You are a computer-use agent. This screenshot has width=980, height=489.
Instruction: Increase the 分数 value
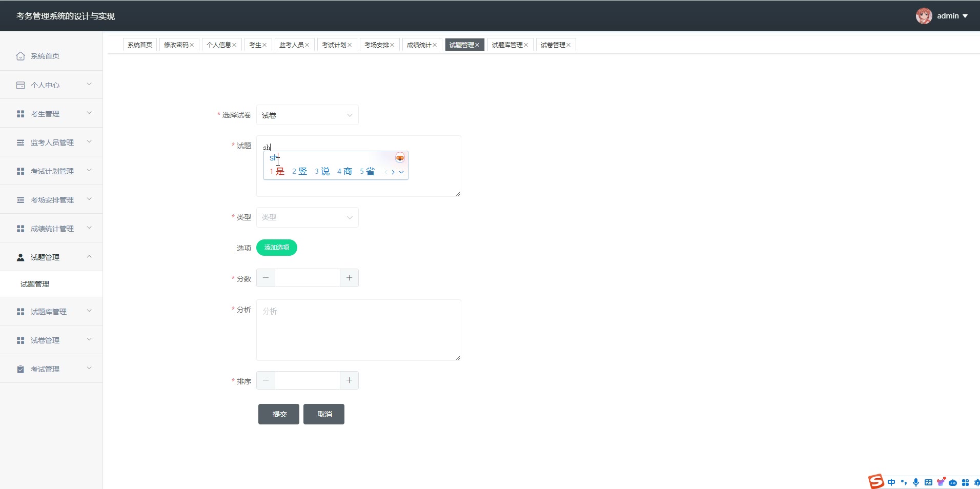tap(349, 278)
